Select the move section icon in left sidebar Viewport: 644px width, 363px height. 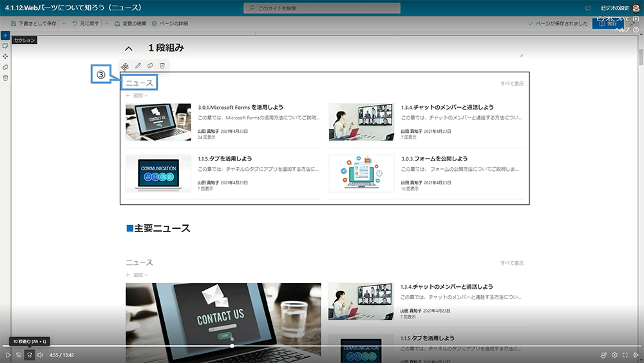[x=5, y=56]
